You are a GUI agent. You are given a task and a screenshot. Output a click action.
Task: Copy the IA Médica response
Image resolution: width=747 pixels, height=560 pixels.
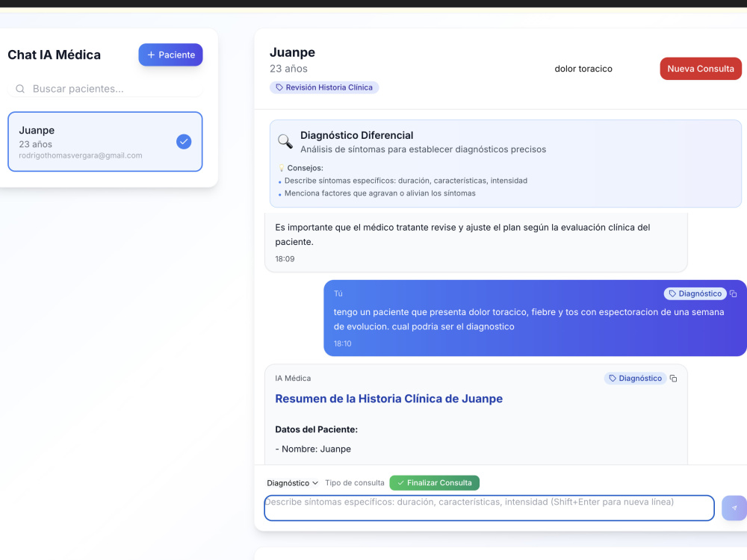[x=673, y=378]
